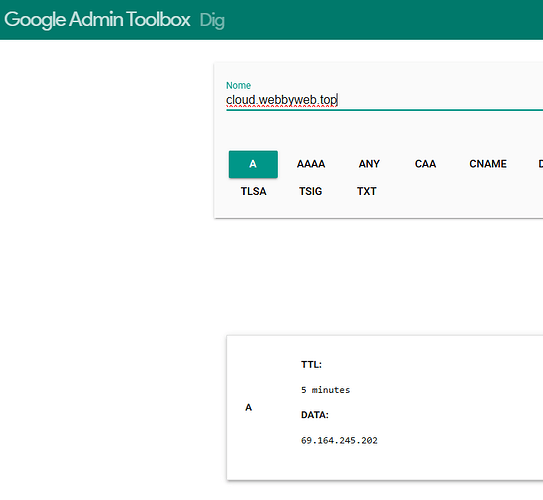
Task: Choose the TSIG record type
Action: [x=311, y=191]
